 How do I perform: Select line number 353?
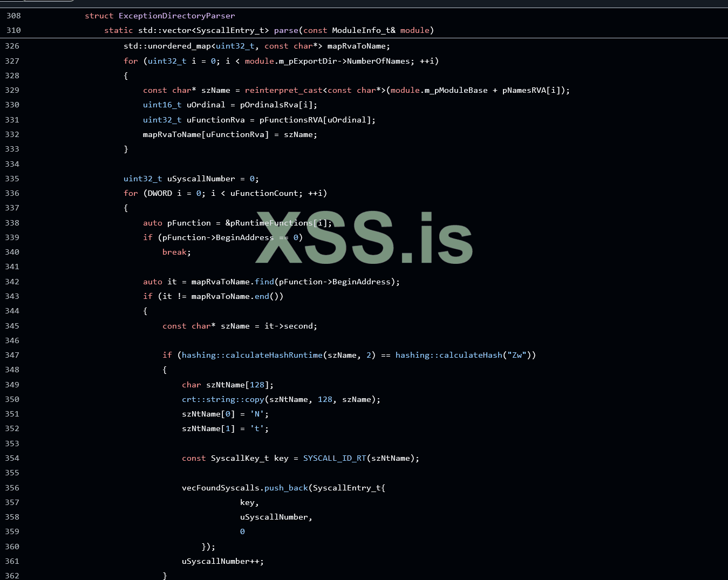[x=12, y=443]
